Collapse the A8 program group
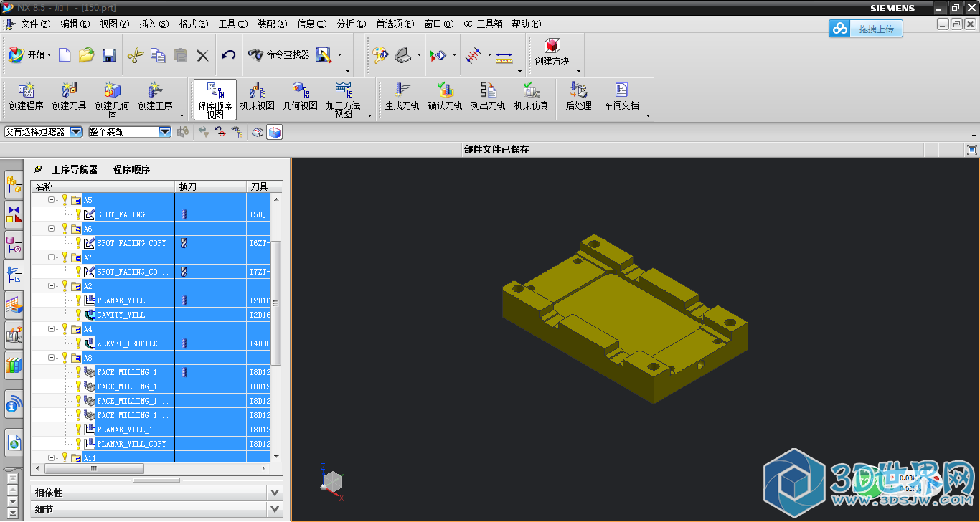Screen dimensions: 980x522 (52, 358)
